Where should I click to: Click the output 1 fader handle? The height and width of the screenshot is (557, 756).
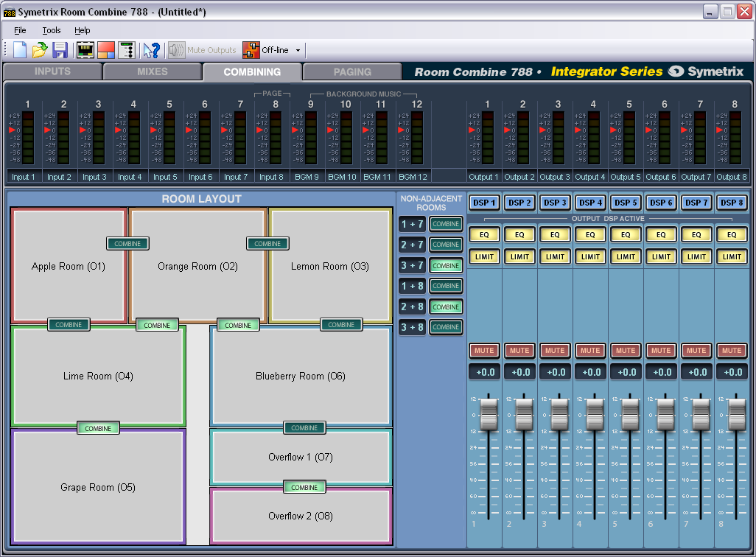489,414
